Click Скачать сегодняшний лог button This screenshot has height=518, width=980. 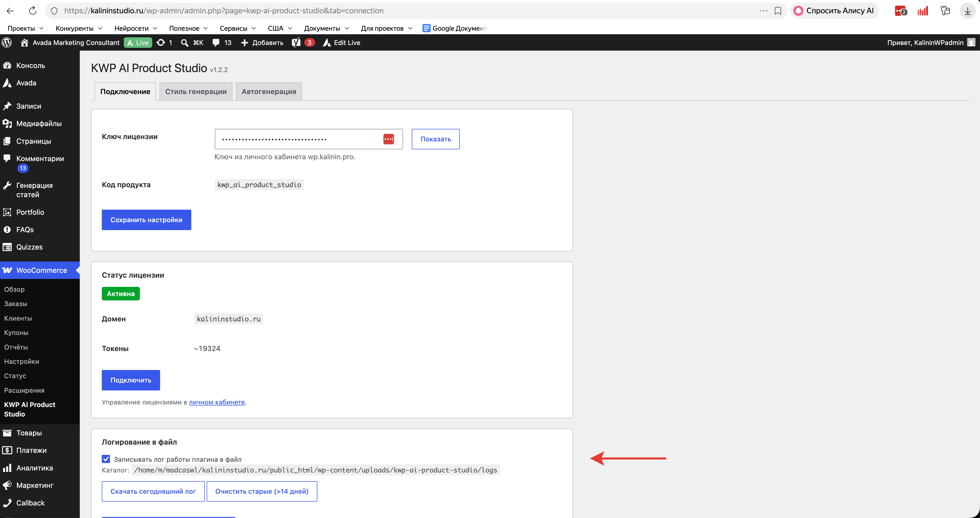point(153,491)
